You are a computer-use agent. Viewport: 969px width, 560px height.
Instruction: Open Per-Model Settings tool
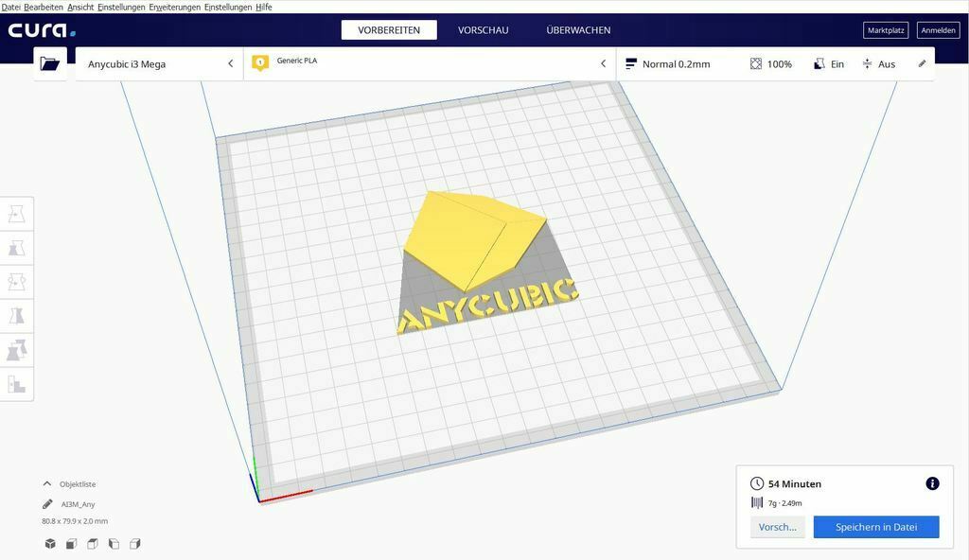[x=16, y=348]
